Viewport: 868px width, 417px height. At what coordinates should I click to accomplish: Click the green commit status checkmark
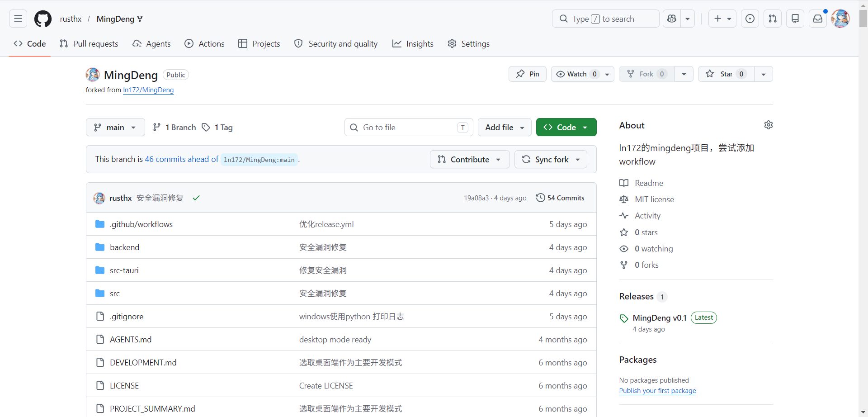[x=196, y=198]
